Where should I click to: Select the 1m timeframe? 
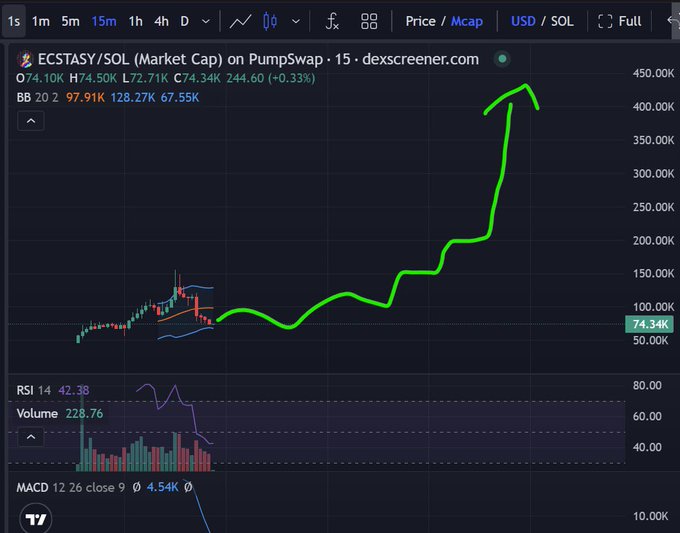point(41,21)
